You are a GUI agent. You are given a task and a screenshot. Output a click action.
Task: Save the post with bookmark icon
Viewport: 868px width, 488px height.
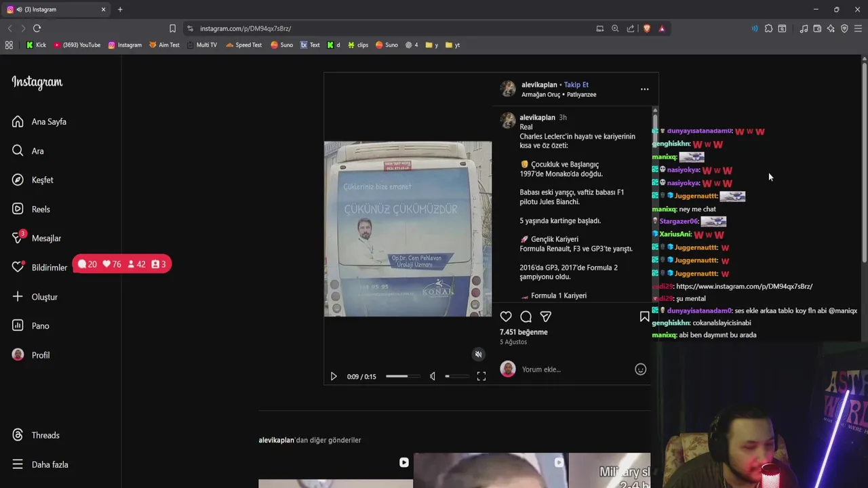[644, 317]
